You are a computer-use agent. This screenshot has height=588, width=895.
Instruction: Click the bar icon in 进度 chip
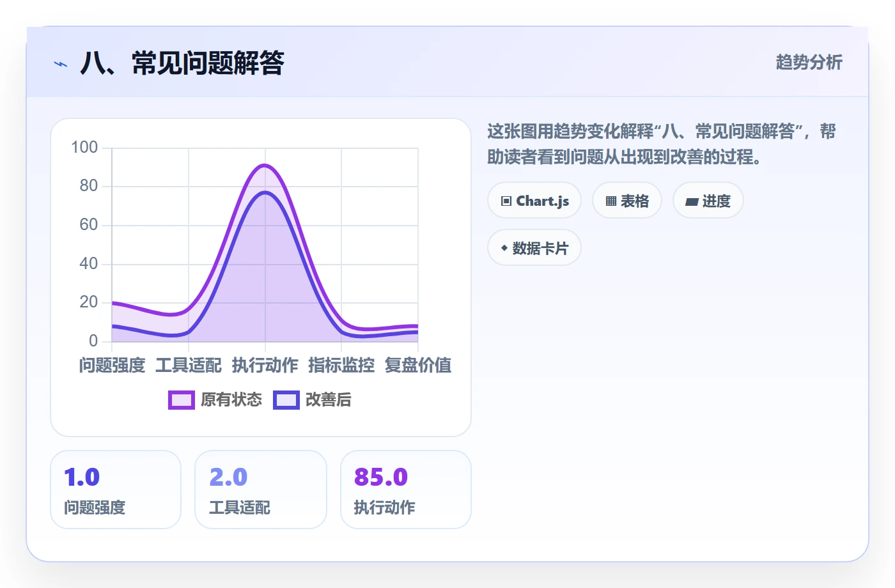692,202
